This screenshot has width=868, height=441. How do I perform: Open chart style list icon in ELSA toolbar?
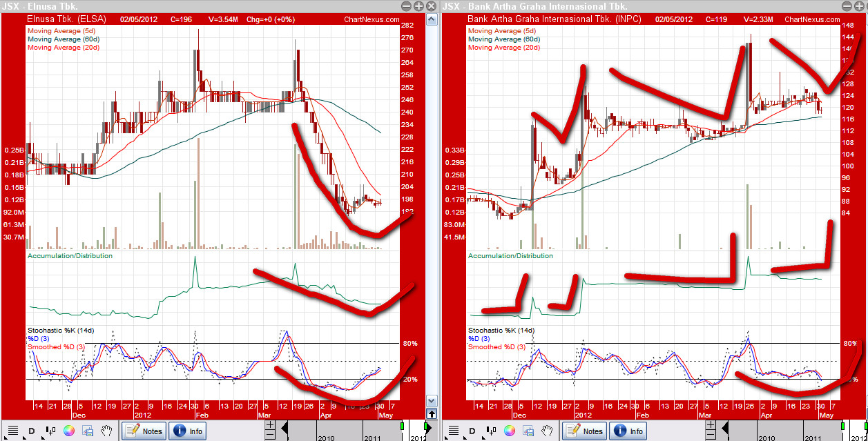[14, 431]
